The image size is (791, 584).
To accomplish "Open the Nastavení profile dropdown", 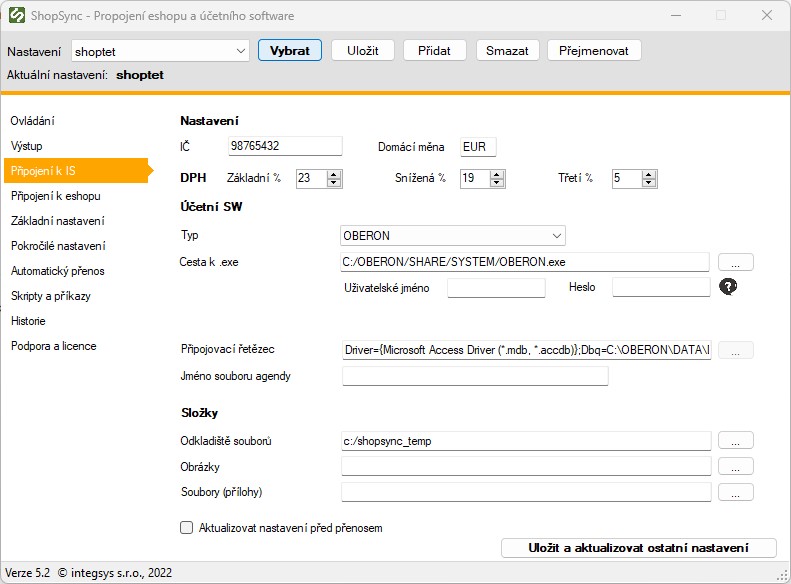I will pyautogui.click(x=160, y=51).
